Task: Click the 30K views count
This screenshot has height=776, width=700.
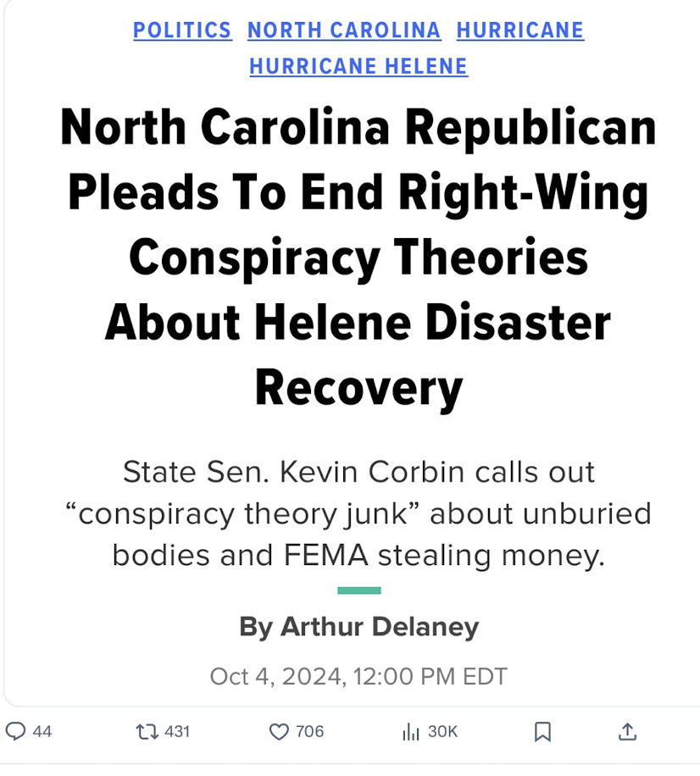Action: [x=442, y=731]
